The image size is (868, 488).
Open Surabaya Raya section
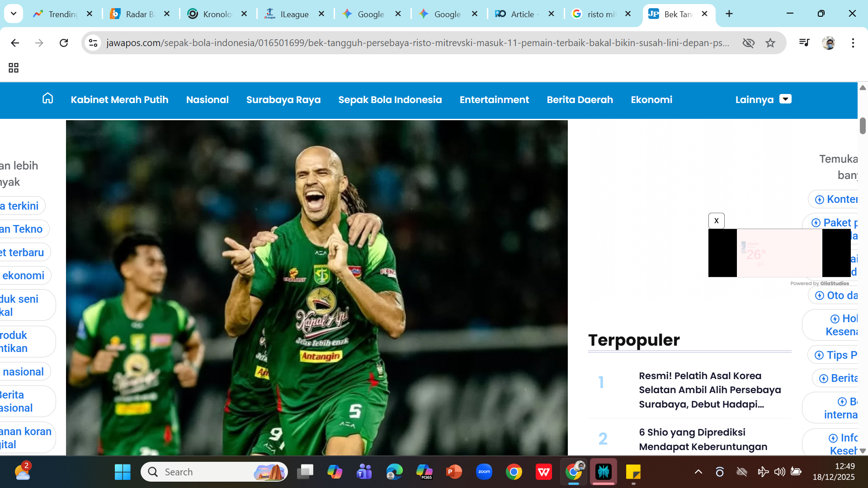283,99
